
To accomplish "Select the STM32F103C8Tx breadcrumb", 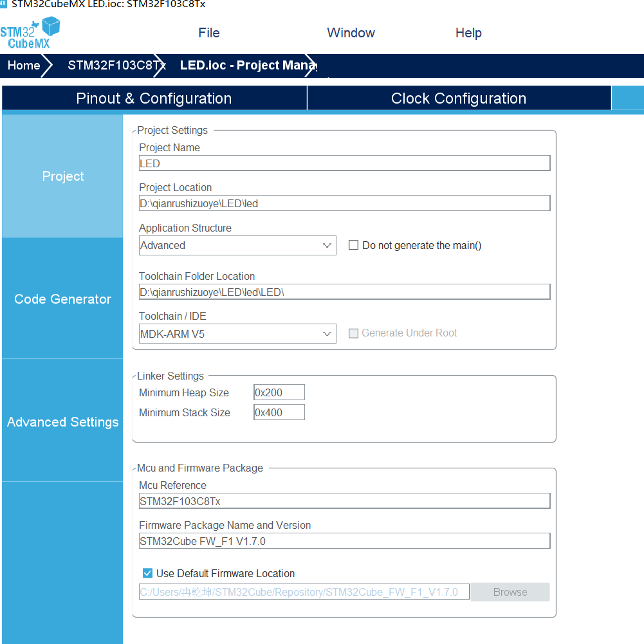I will pos(115,66).
